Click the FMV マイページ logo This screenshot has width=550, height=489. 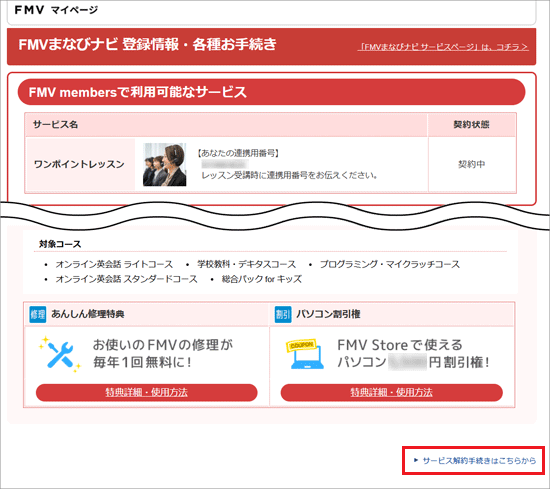56,10
